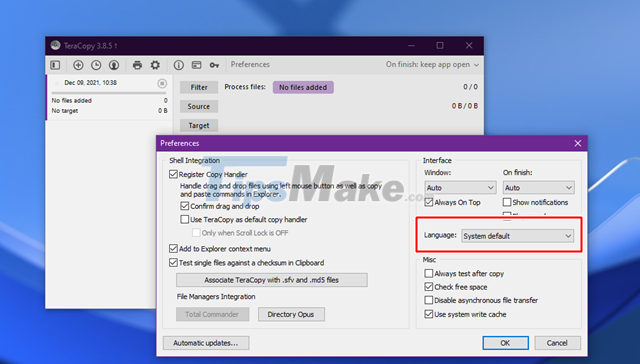The width and height of the screenshot is (640, 364).
Task: Maximize the TeraCopy main window
Action: pyautogui.click(x=440, y=45)
